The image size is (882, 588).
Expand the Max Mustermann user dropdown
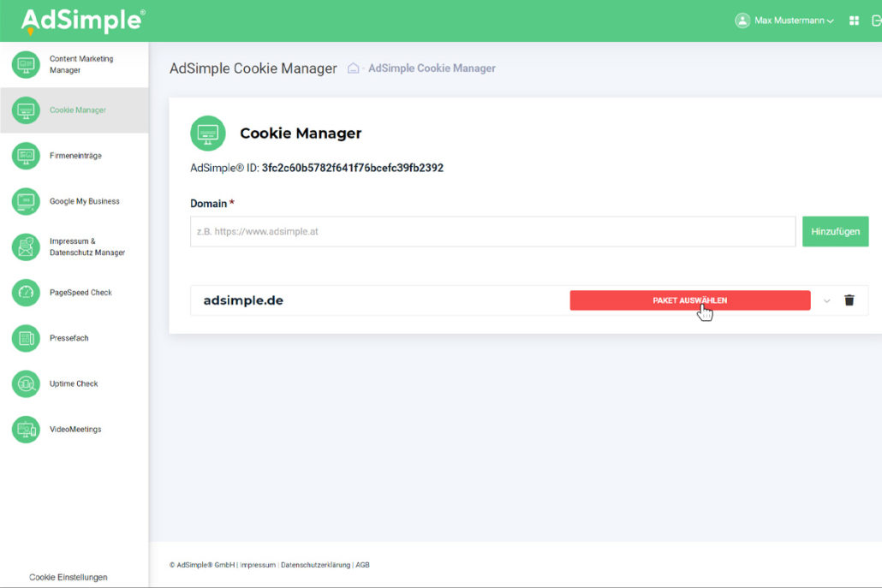(784, 21)
